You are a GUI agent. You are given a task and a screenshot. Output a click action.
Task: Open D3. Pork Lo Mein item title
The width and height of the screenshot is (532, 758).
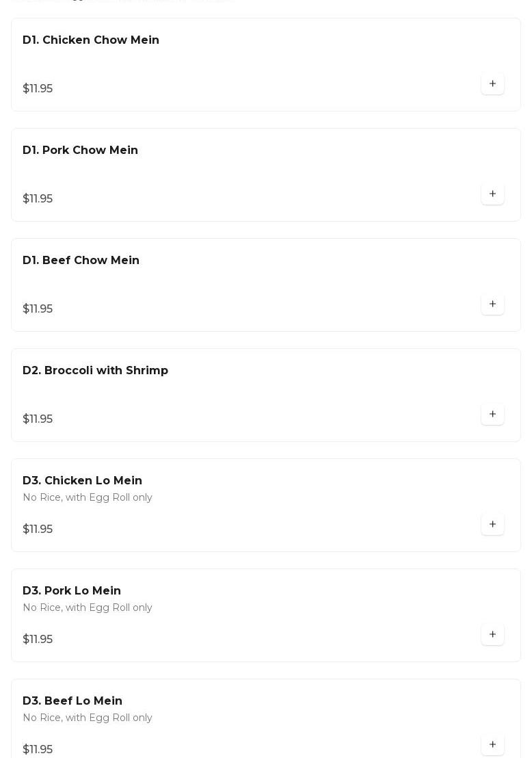pos(72,591)
